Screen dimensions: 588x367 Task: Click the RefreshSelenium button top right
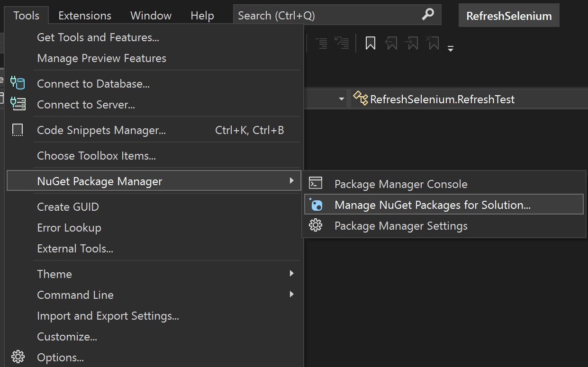click(x=509, y=15)
